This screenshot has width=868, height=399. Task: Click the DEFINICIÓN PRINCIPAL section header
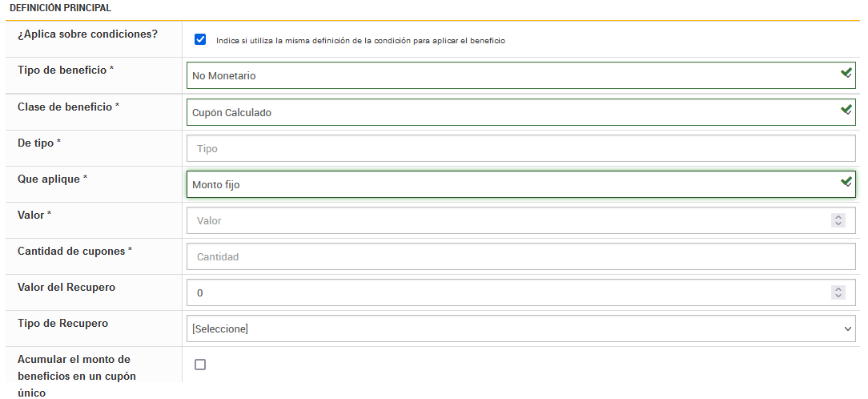pos(60,8)
